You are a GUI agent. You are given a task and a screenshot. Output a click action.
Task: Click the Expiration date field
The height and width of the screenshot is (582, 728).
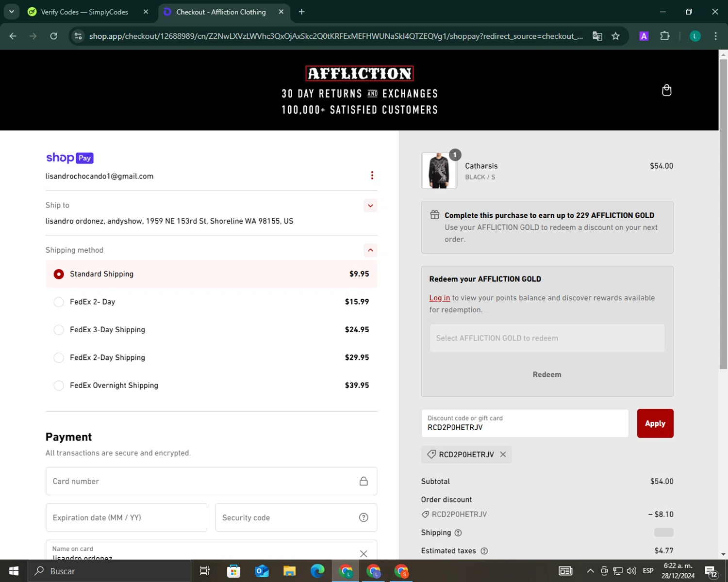click(126, 517)
